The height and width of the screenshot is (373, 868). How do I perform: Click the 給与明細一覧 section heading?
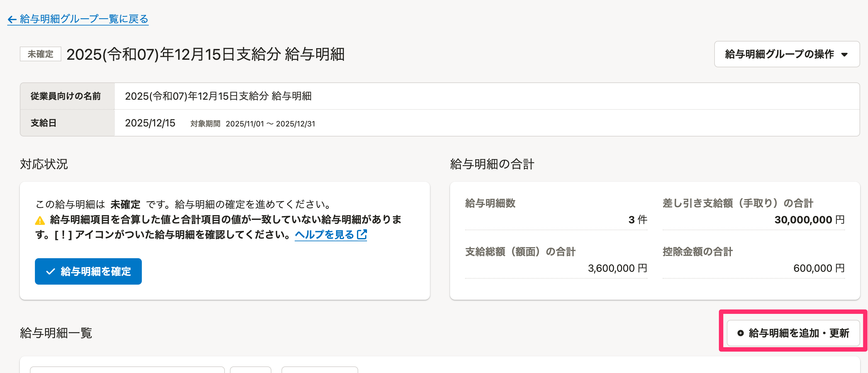[x=56, y=333]
